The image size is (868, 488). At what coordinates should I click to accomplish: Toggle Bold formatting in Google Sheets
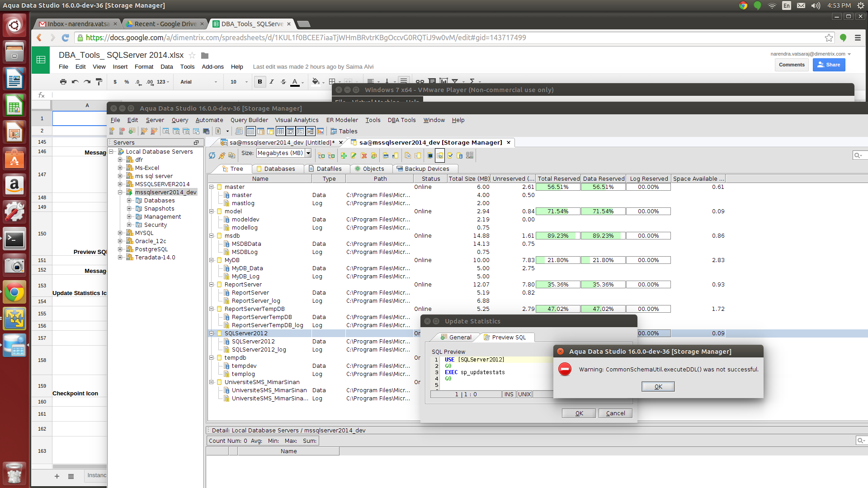[x=259, y=82]
